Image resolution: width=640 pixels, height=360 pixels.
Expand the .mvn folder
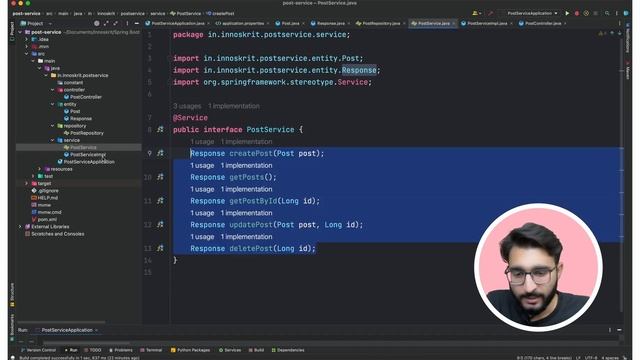pyautogui.click(x=27, y=47)
